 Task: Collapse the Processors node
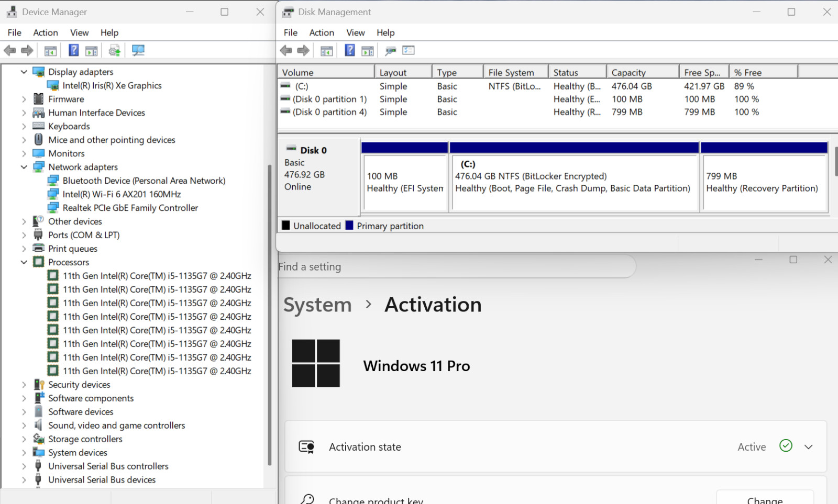click(24, 262)
